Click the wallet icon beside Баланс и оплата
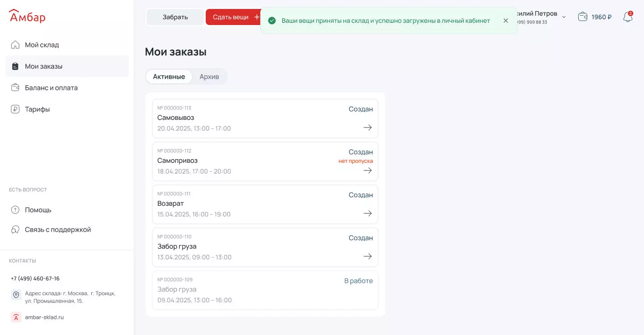This screenshot has width=644, height=335. pyautogui.click(x=15, y=88)
